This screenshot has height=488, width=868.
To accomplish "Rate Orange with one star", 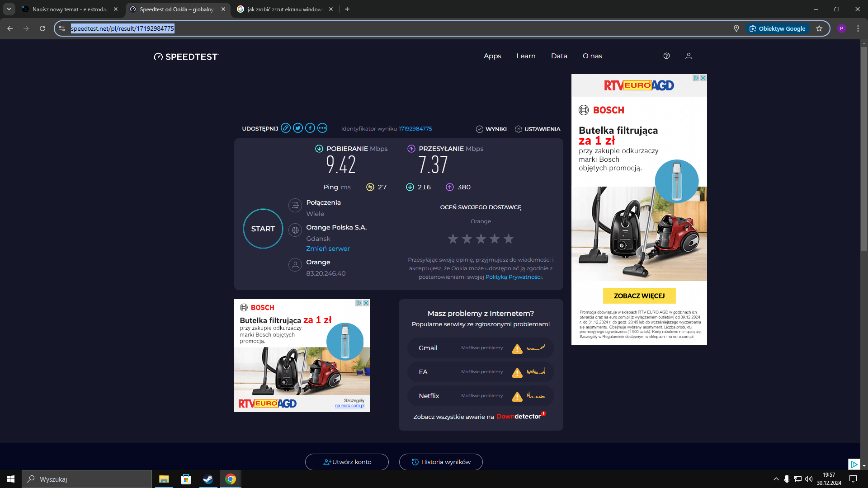I will pyautogui.click(x=453, y=239).
